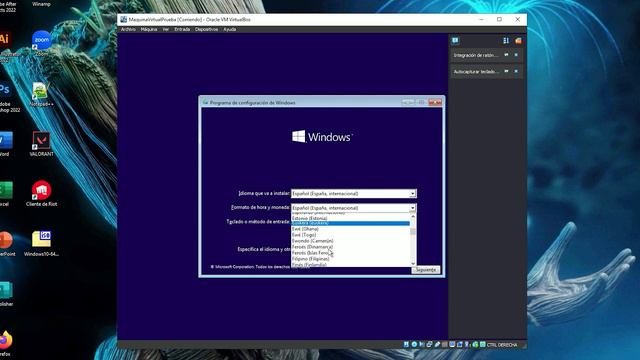The image size is (640, 360).
Task: Select 'Ewondo (Camerún)' from the list
Action: [350, 241]
